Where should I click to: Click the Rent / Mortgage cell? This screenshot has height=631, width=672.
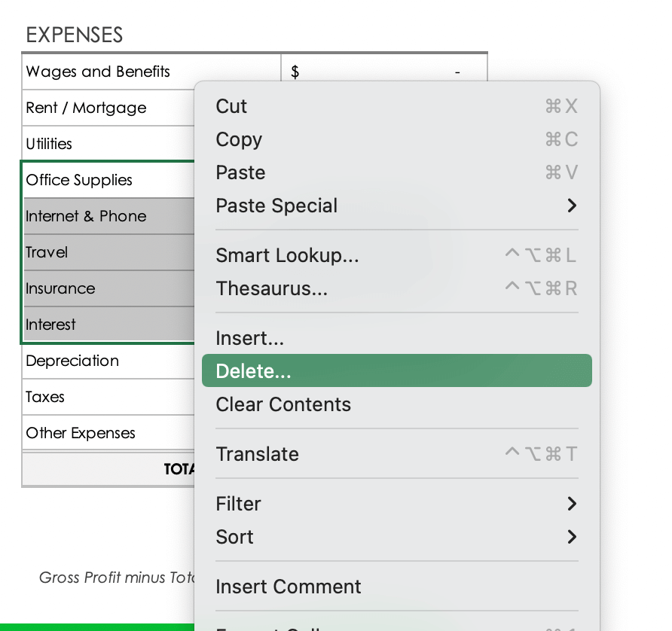click(x=86, y=108)
